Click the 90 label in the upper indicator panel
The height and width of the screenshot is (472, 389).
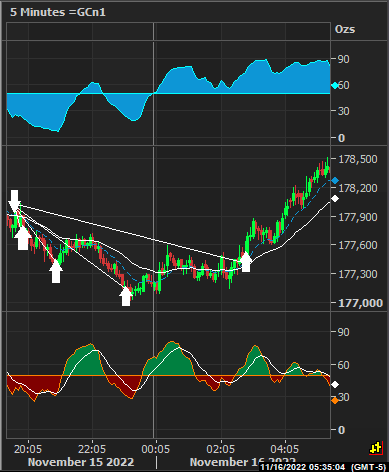point(344,59)
